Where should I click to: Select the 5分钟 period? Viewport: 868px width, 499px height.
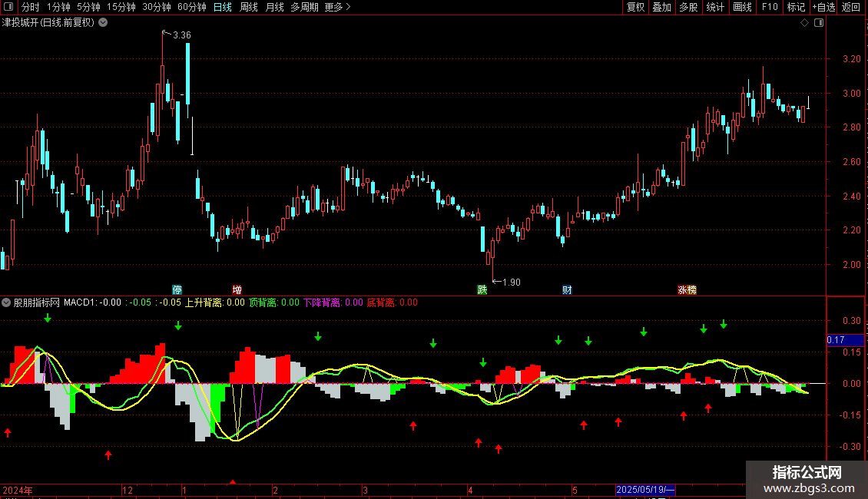tap(88, 7)
